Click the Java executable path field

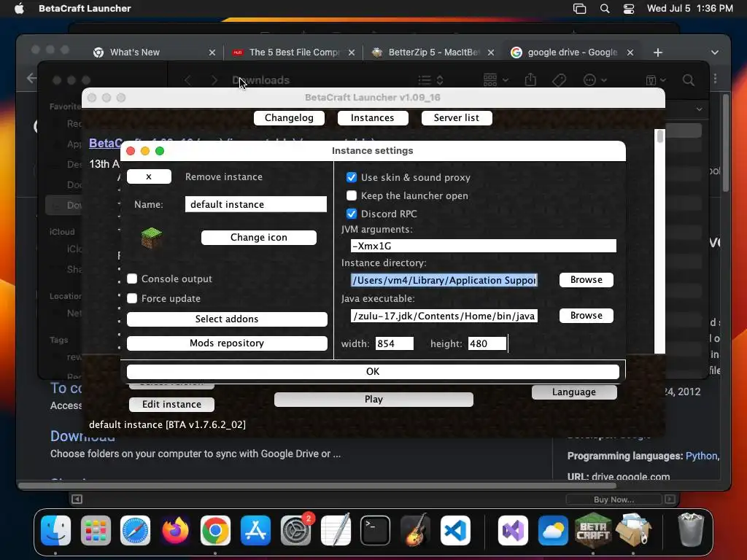pos(444,316)
